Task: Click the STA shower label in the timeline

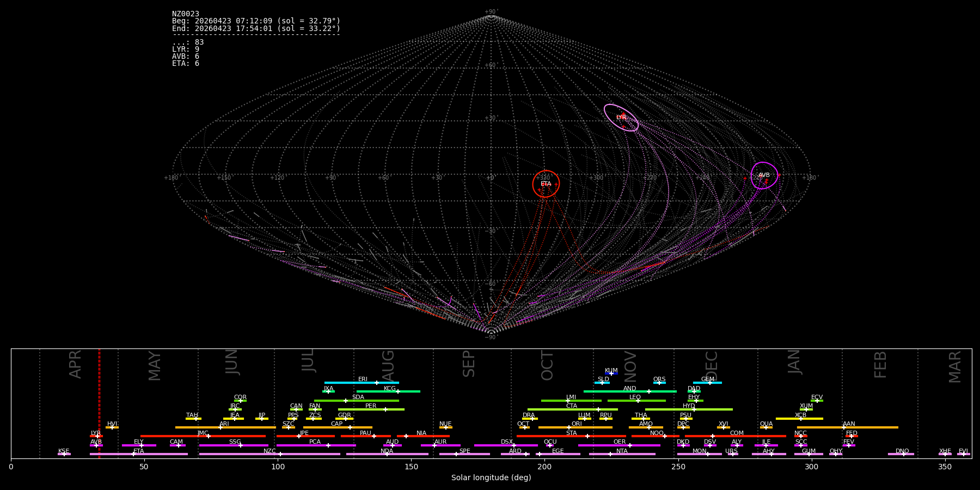Action: [x=571, y=433]
